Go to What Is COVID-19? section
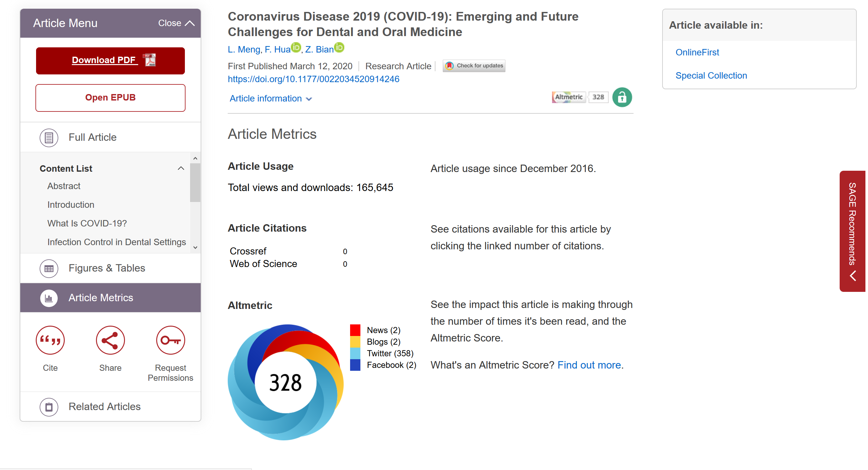Image resolution: width=868 pixels, height=470 pixels. 87,223
